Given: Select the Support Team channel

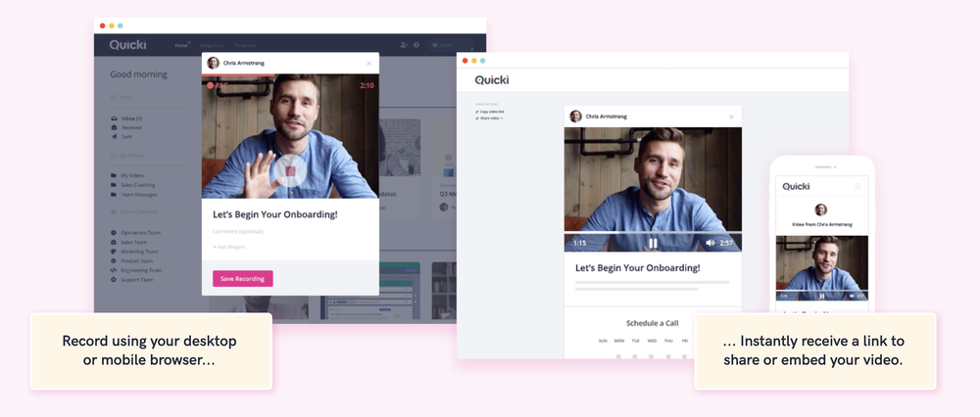Looking at the screenshot, I should point(132,280).
